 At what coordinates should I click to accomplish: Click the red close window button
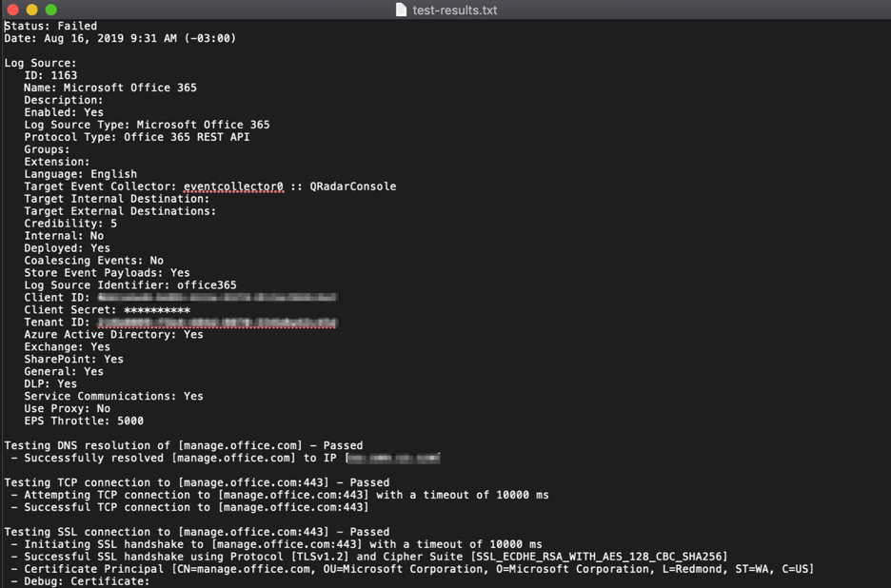coord(12,10)
